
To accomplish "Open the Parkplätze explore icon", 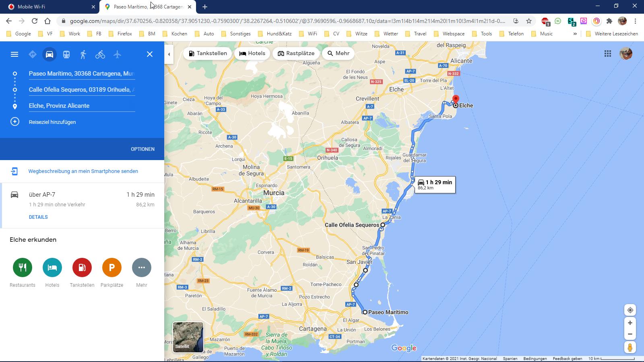I will pos(112,267).
